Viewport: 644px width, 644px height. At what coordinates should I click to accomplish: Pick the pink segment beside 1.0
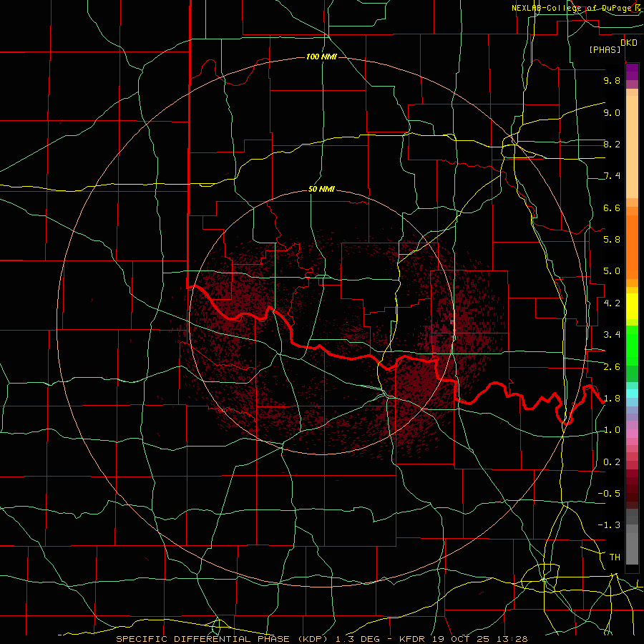(632, 434)
